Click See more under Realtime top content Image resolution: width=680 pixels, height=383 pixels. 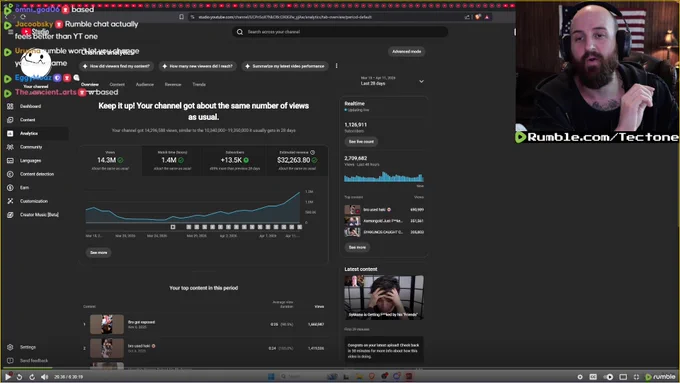[x=357, y=247]
